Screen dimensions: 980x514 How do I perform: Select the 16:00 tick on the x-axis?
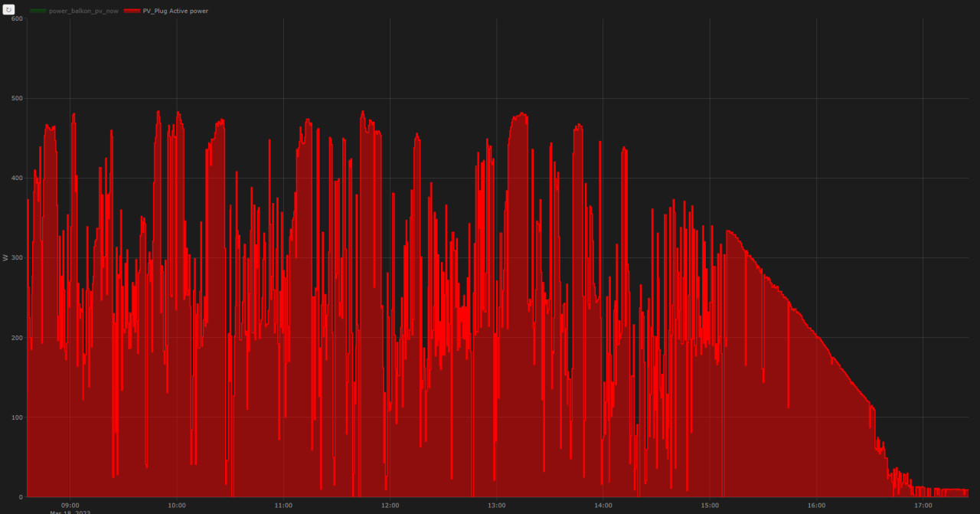pyautogui.click(x=816, y=506)
